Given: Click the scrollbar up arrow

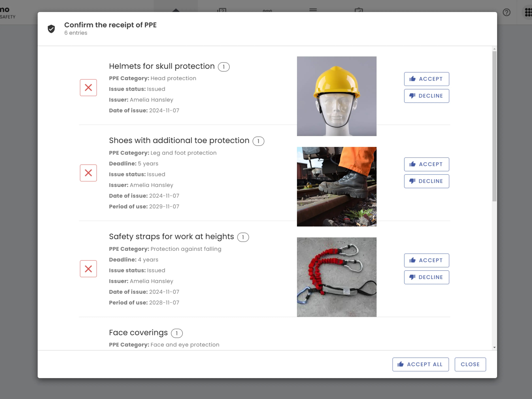Looking at the screenshot, I should pyautogui.click(x=494, y=49).
